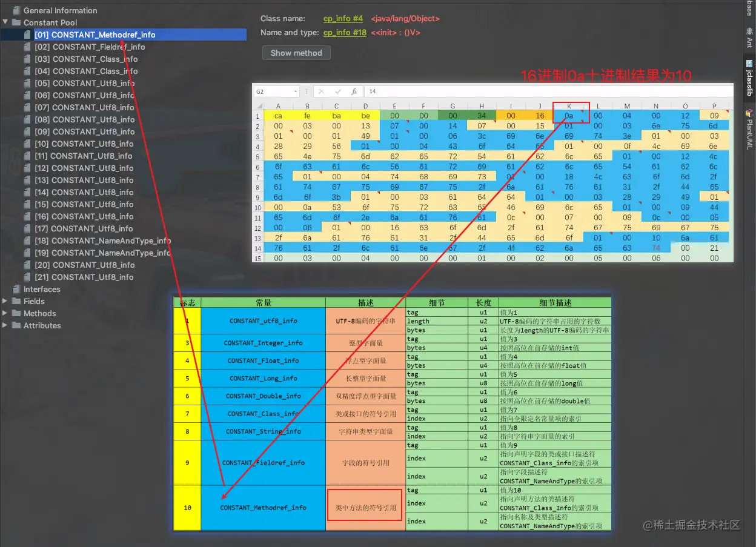The height and width of the screenshot is (547, 756).
Task: Select [01] CONSTANT_Methodref_info entry
Action: (x=95, y=35)
